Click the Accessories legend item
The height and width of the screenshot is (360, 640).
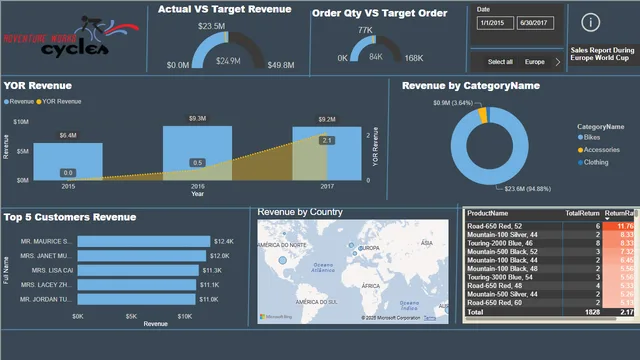tap(598, 150)
